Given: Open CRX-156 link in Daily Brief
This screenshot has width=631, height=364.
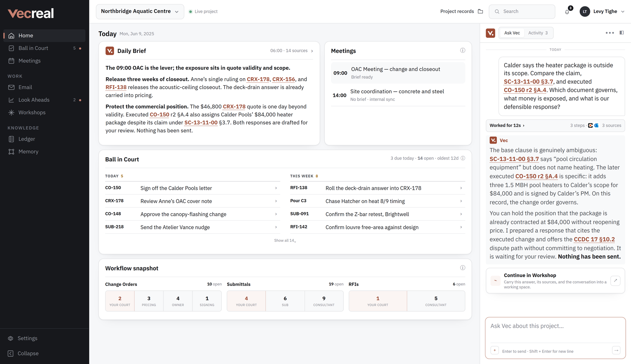Looking at the screenshot, I should [284, 79].
